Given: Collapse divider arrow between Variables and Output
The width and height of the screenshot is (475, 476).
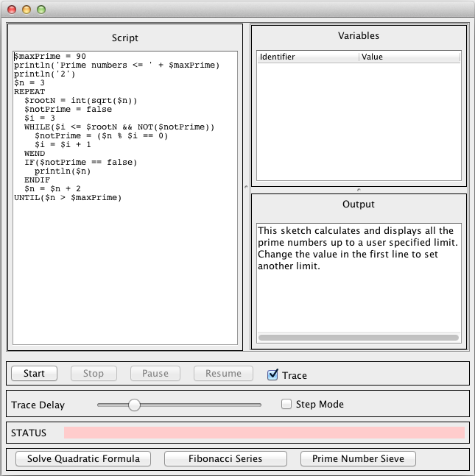Looking at the screenshot, I should [359, 190].
